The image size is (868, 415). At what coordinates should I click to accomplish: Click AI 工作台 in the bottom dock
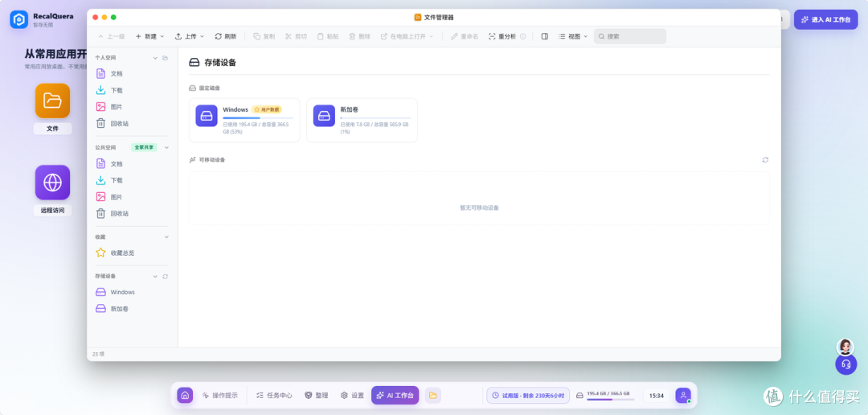coord(395,396)
